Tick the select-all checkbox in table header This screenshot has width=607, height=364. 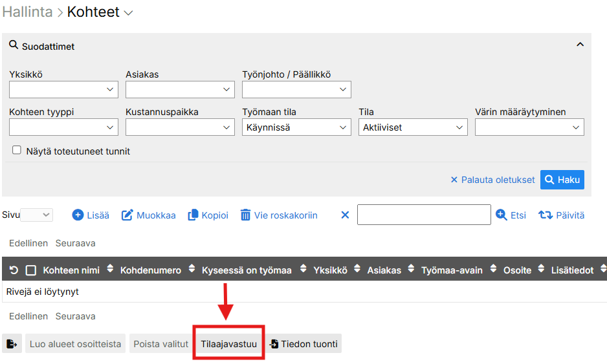click(x=30, y=270)
